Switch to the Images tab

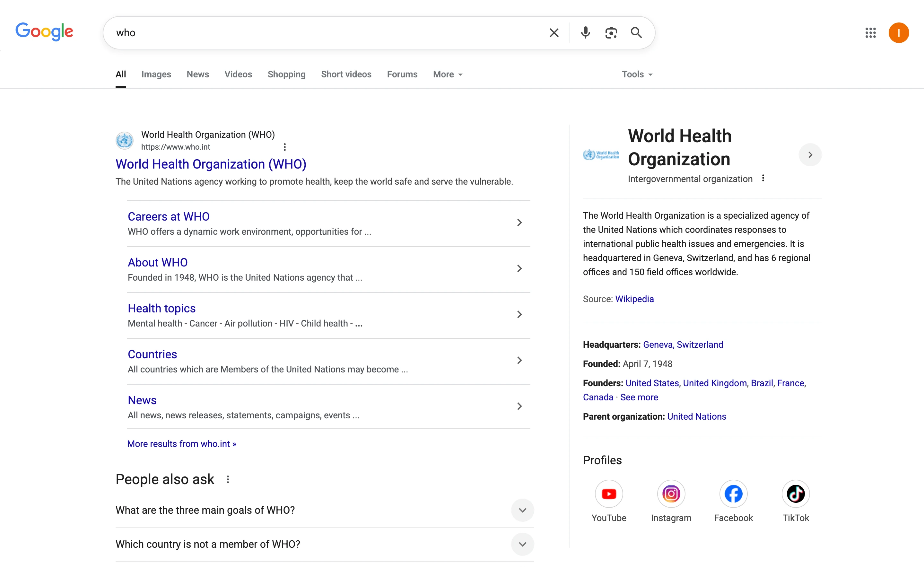point(156,74)
